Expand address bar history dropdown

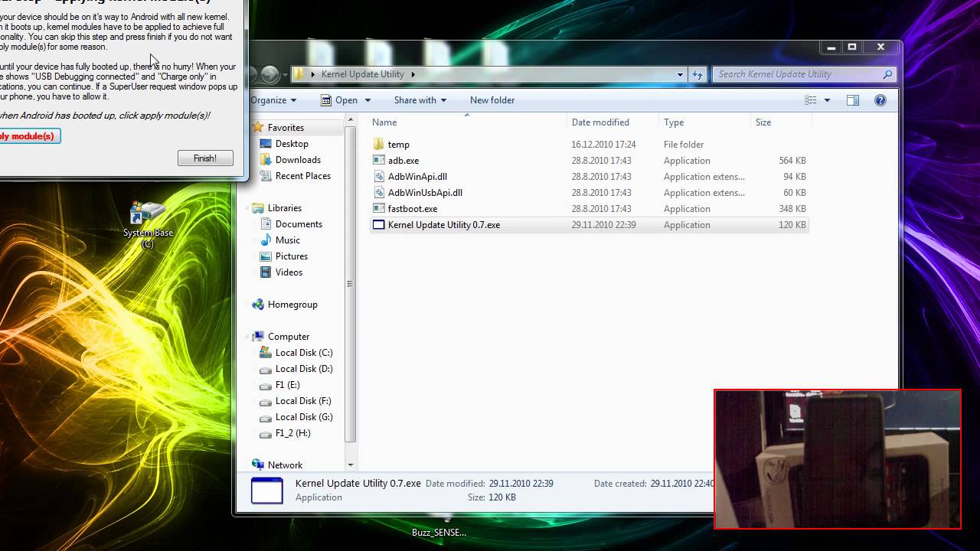pos(680,74)
